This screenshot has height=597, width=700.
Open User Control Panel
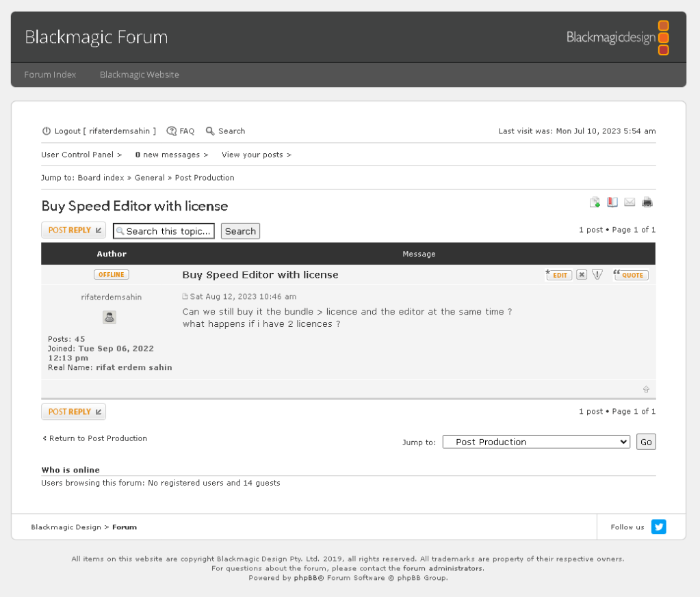click(x=81, y=155)
